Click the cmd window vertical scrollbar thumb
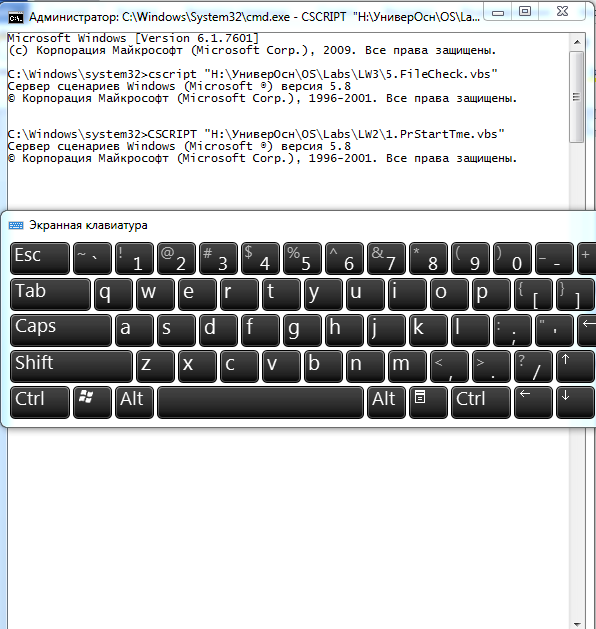This screenshot has height=629, width=596. [x=577, y=97]
